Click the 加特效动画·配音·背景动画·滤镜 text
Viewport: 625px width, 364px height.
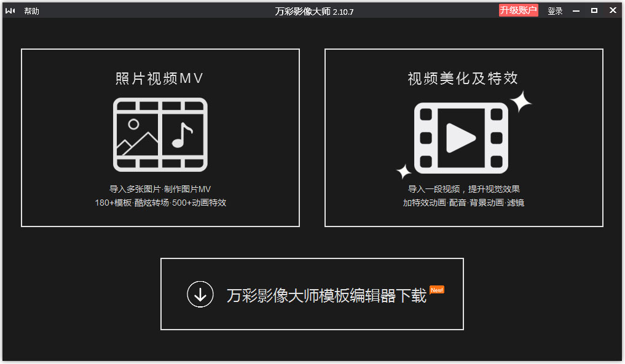(463, 203)
